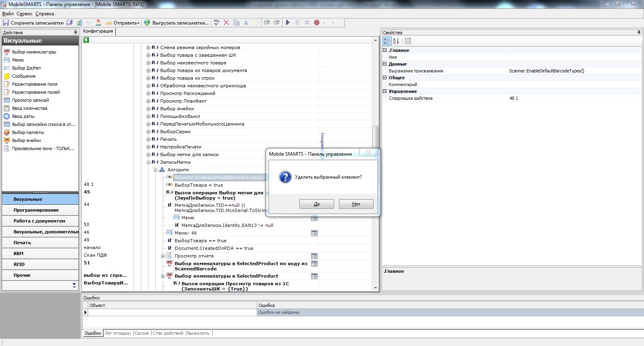Open the 'Печать' actions group
644x346 pixels.
tap(40, 243)
